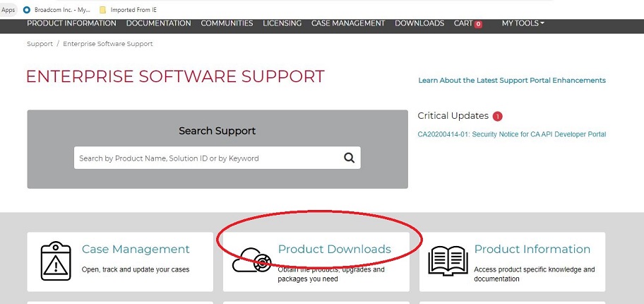Click 'Access product specific knowledge and documentation' text
This screenshot has width=644, height=304.
[x=535, y=274]
